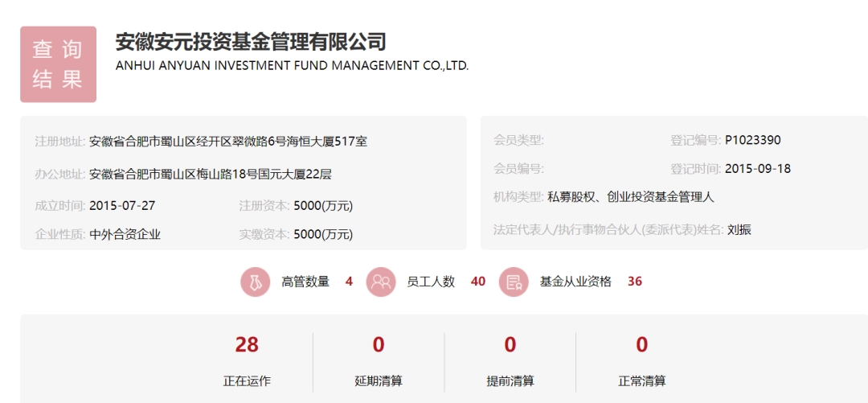The height and width of the screenshot is (403, 868).
Task: Click the English company name heading
Action: coord(293,65)
